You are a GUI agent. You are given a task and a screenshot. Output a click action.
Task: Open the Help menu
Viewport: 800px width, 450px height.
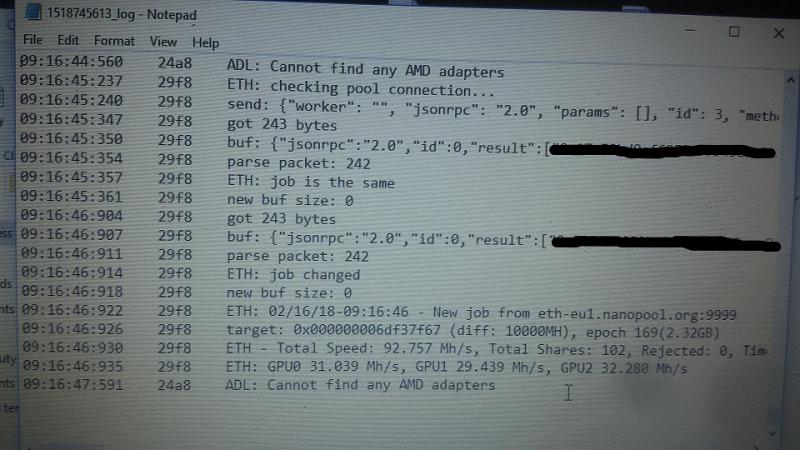pyautogui.click(x=206, y=43)
